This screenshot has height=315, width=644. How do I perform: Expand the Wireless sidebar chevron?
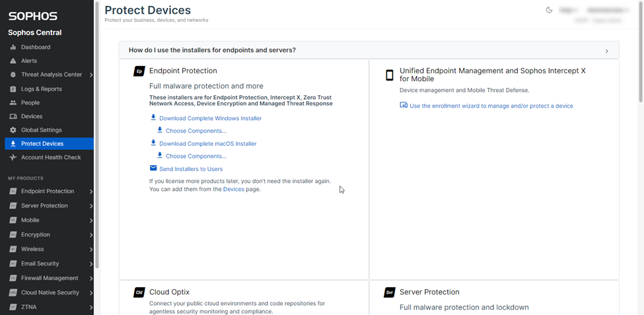(90, 249)
